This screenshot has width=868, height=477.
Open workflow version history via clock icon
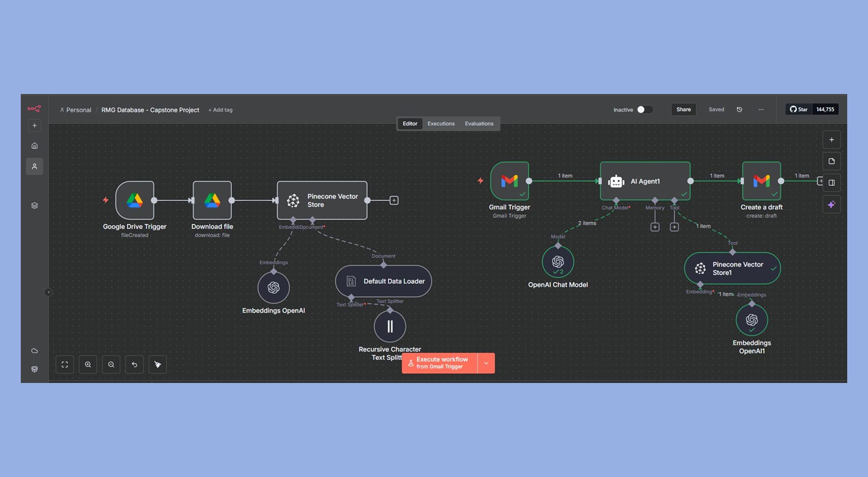740,109
